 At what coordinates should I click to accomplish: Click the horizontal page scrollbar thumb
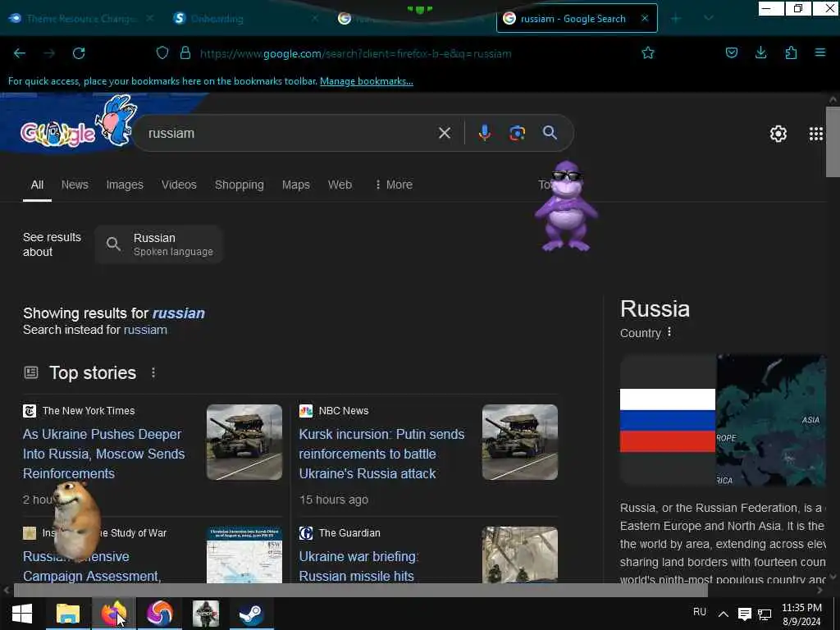(361, 591)
